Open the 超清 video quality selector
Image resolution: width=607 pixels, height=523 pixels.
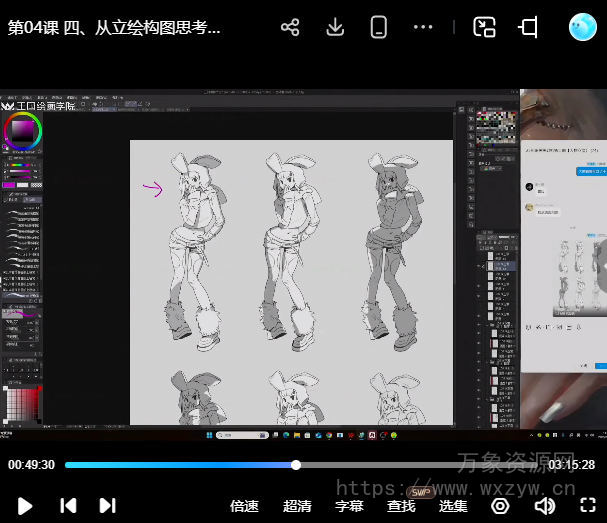click(x=297, y=506)
